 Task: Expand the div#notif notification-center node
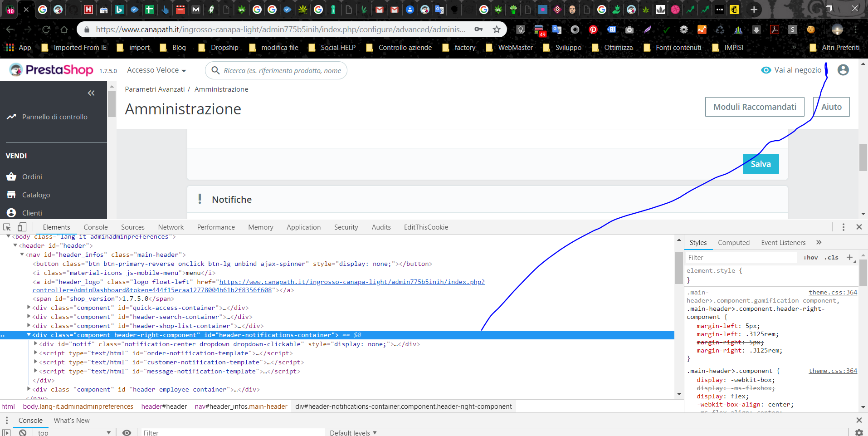[36, 344]
